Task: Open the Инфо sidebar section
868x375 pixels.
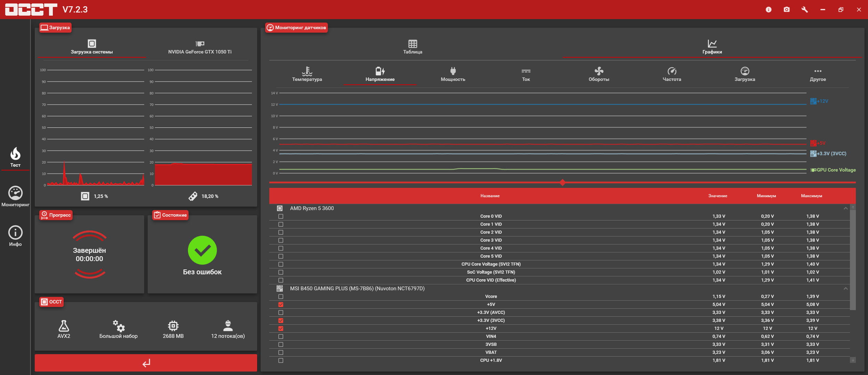Action: click(15, 236)
